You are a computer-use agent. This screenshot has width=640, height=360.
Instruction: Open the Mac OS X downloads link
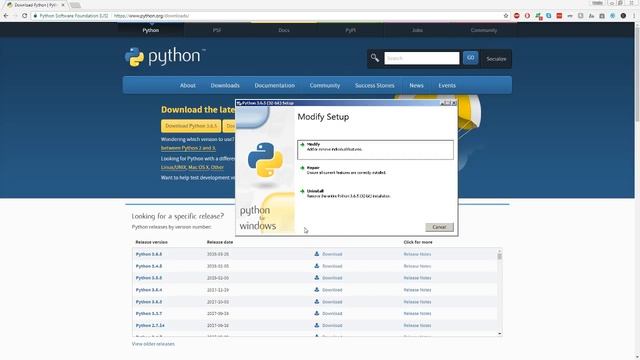tap(198, 167)
